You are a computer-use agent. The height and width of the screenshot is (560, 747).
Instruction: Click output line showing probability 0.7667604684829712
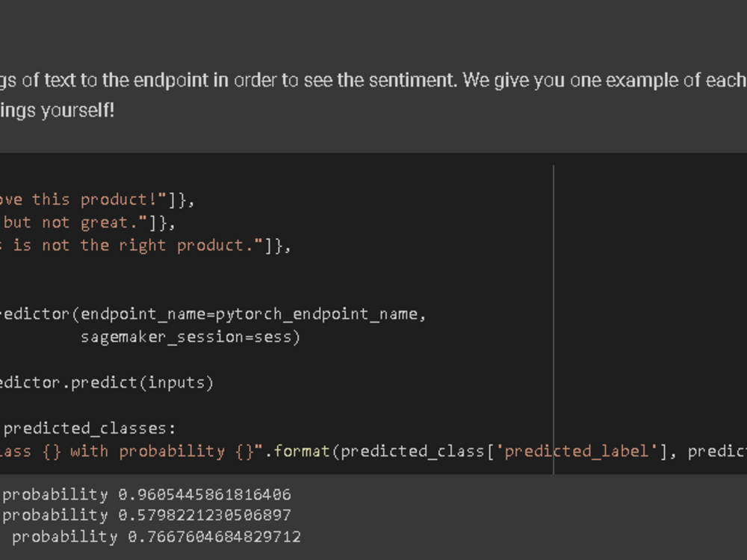[149, 536]
